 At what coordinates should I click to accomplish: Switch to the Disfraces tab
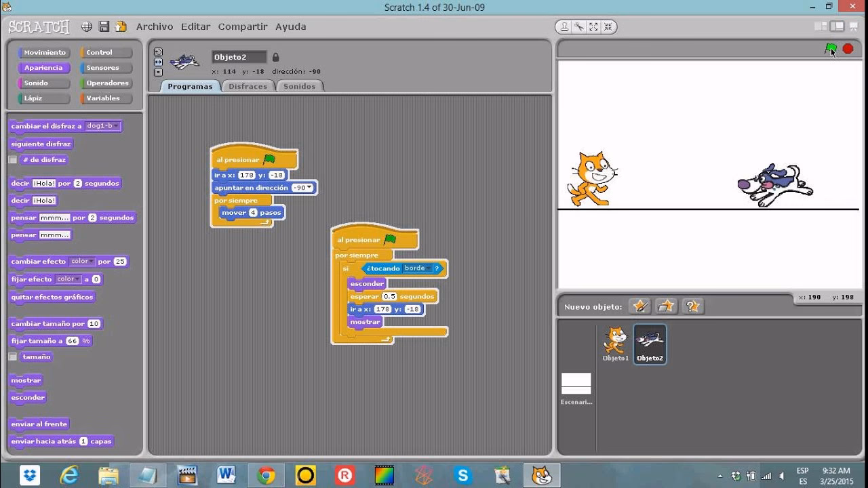click(248, 86)
